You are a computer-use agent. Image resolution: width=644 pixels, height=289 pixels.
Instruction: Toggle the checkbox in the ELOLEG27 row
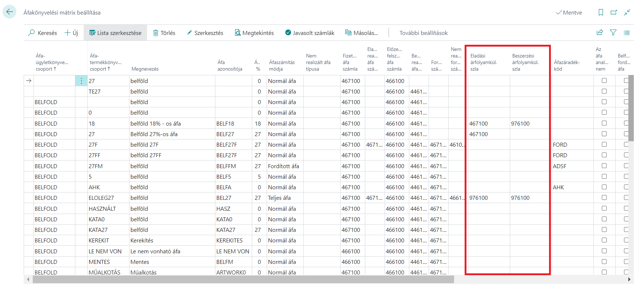point(604,198)
